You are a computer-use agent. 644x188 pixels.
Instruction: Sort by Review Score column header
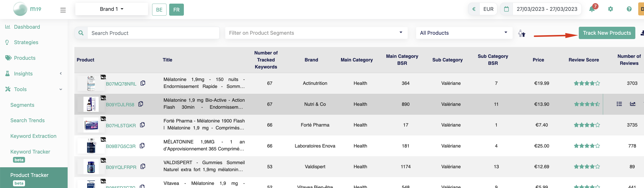point(584,60)
